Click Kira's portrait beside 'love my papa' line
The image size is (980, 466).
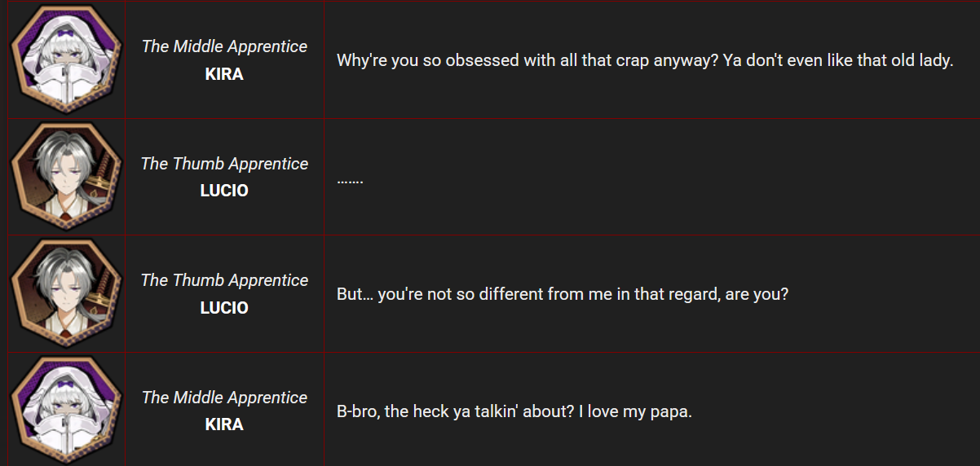pos(65,411)
